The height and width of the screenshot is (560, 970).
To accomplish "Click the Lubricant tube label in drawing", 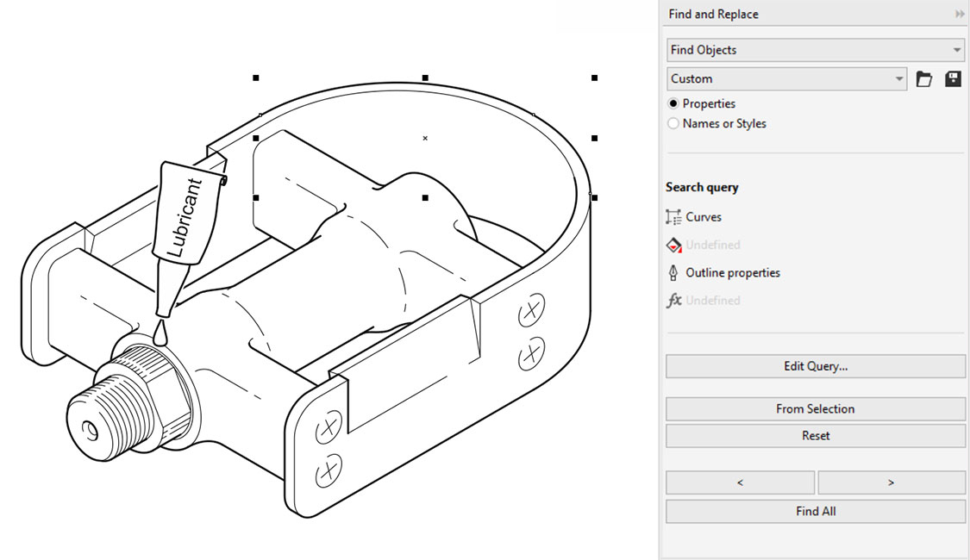I will click(185, 216).
